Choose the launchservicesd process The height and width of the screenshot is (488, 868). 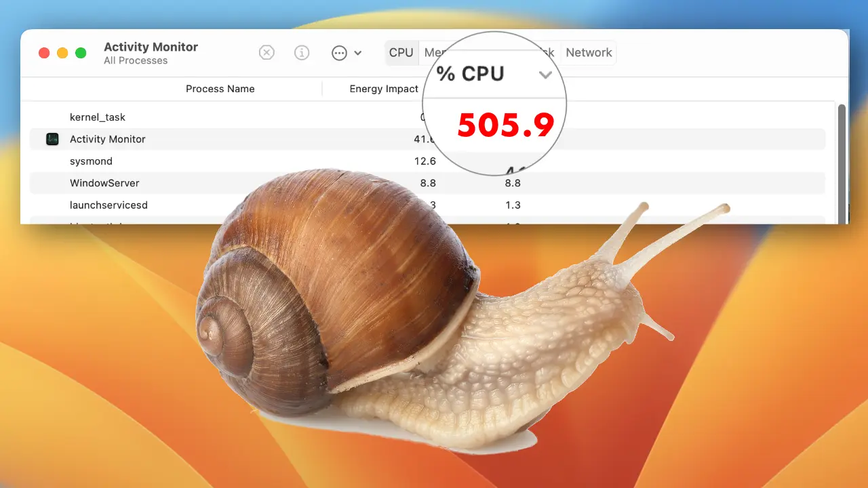(108, 205)
